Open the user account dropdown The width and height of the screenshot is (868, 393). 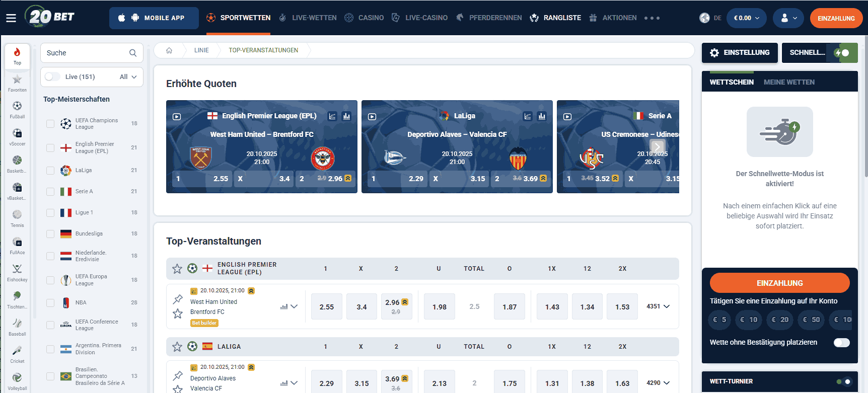point(788,18)
